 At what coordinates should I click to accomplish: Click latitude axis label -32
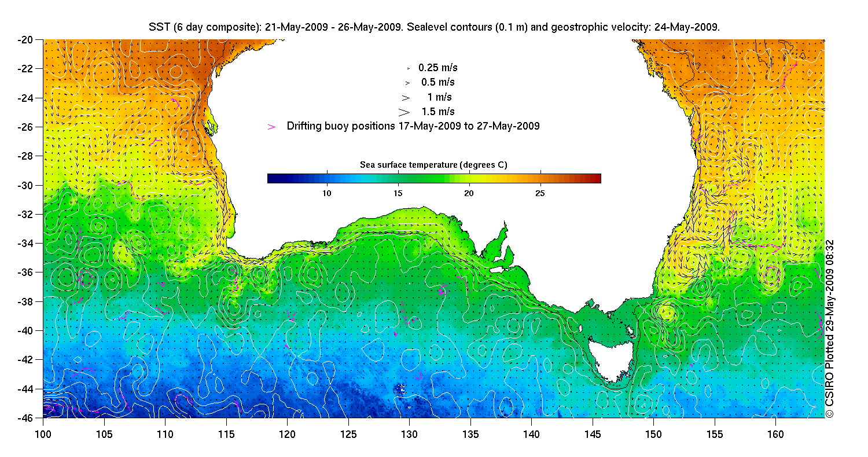(x=26, y=214)
